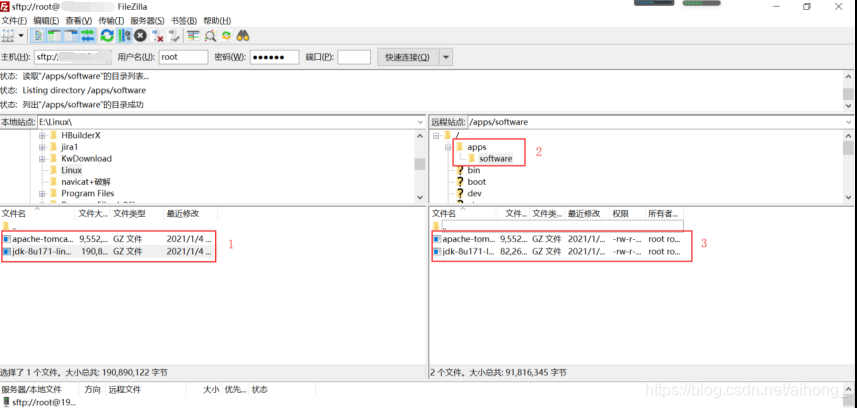Sort queue by 远程文件 column
Viewport: 857px width, 408px height.
125,389
